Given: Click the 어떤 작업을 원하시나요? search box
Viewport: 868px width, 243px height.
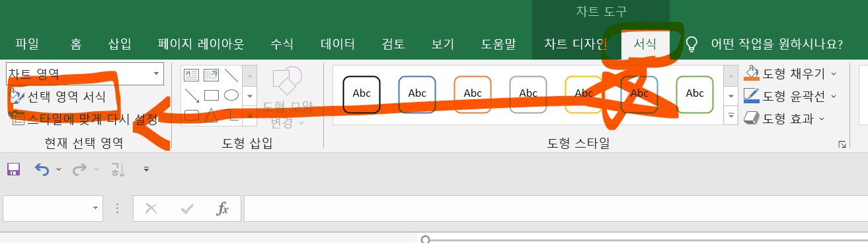Looking at the screenshot, I should click(777, 44).
